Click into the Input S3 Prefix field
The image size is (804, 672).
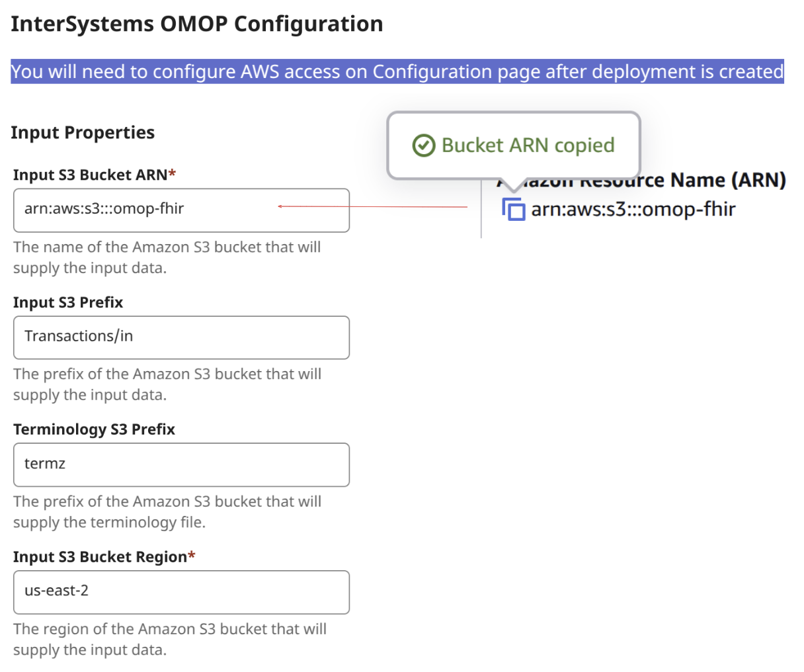(x=181, y=337)
